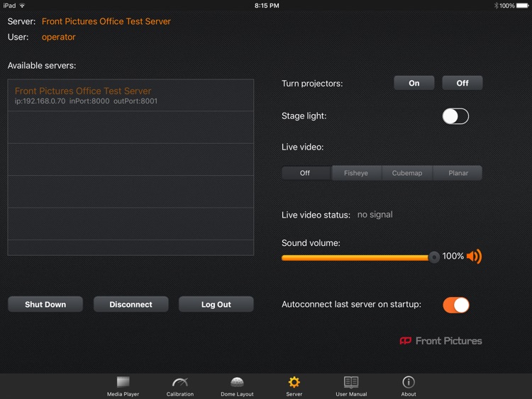Disable Autoconnect last server on startup
Screen dimensions: 532x399
455,305
